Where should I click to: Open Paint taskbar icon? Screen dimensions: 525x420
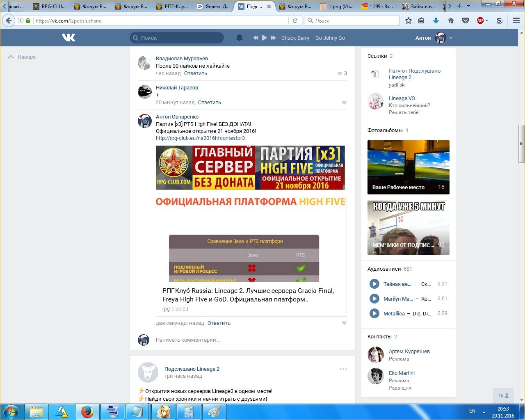214,412
